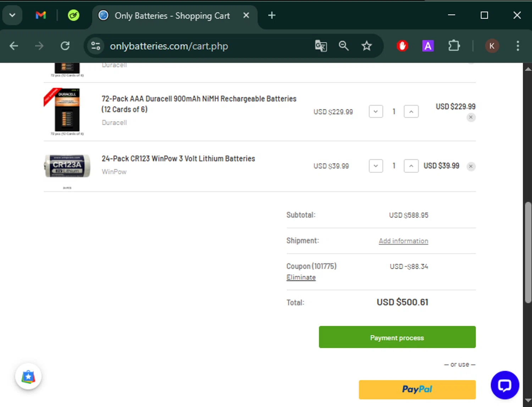The image size is (532, 407).
Task: Open the Extensions puzzle menu
Action: tap(454, 46)
